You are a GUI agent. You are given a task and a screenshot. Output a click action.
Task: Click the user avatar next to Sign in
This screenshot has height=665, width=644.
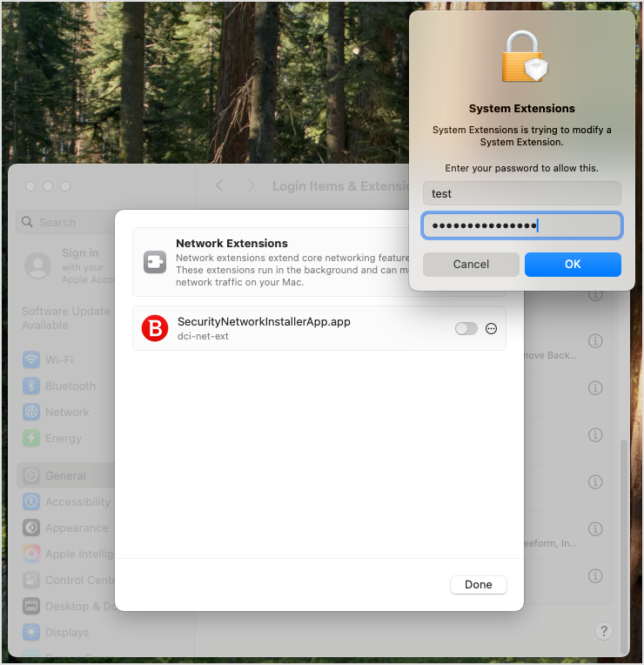[x=37, y=265]
